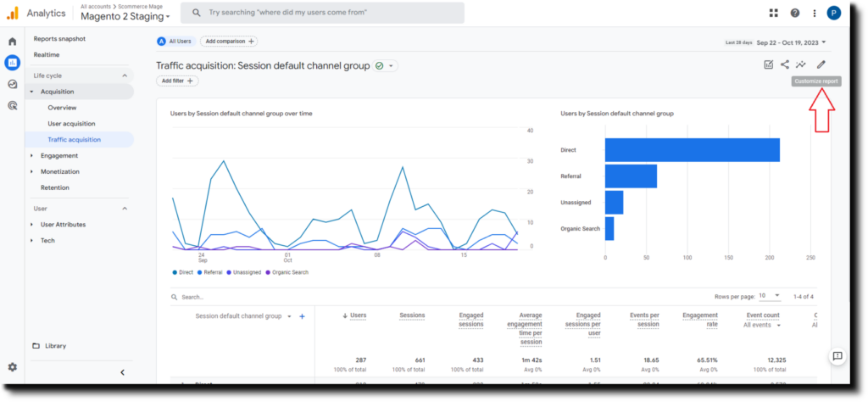Open the Google apps grid icon
The height and width of the screenshot is (402, 868).
pyautogui.click(x=773, y=13)
